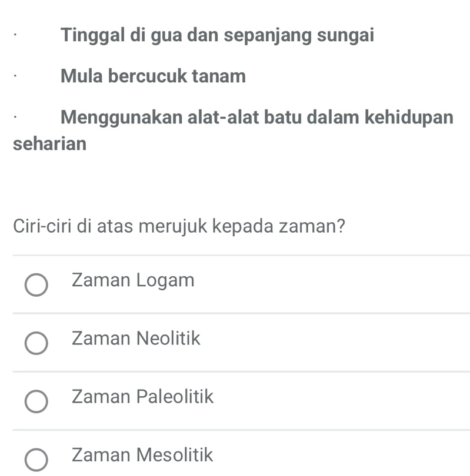Click the statement "Tinggal di gua dan sepanjang sungai"
The height and width of the screenshot is (476, 470).
(217, 35)
